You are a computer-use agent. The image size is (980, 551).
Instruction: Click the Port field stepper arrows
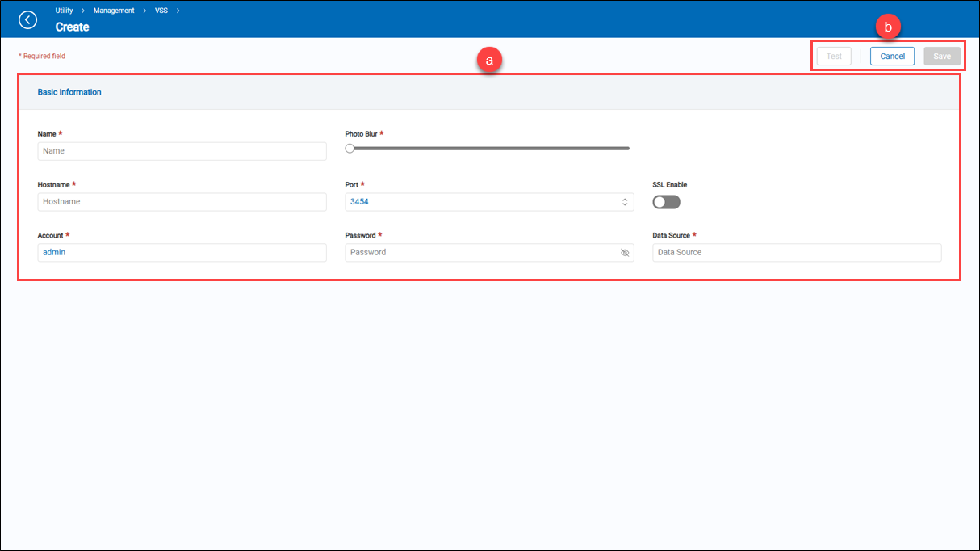click(x=624, y=202)
